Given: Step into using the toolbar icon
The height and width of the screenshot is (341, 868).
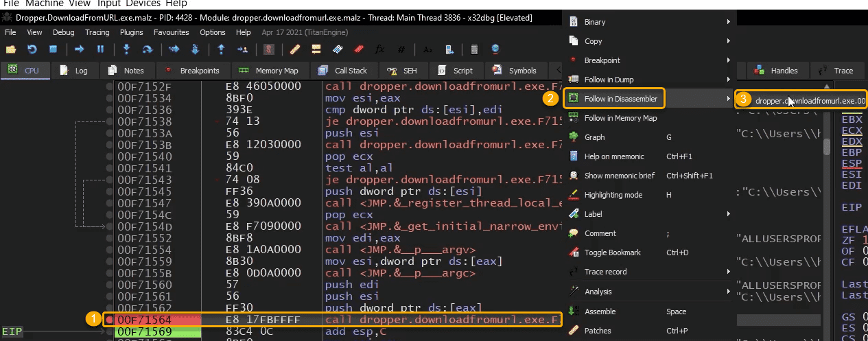Looking at the screenshot, I should point(126,49).
